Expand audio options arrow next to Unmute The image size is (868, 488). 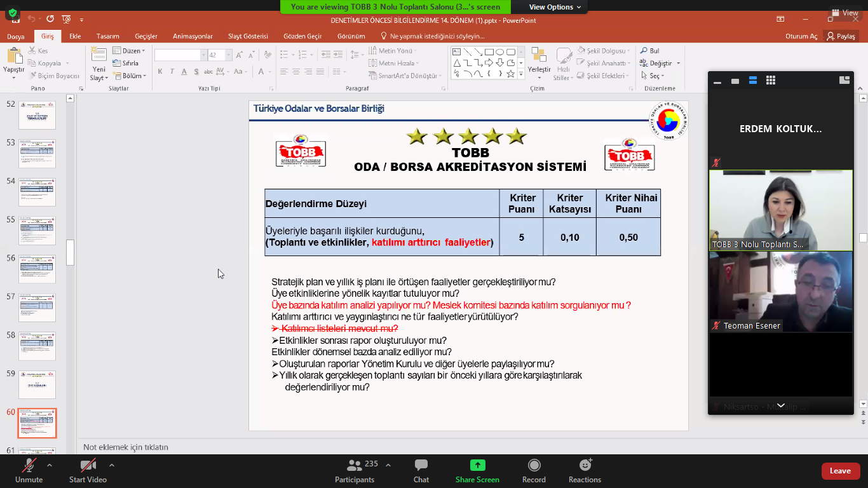[50, 465]
